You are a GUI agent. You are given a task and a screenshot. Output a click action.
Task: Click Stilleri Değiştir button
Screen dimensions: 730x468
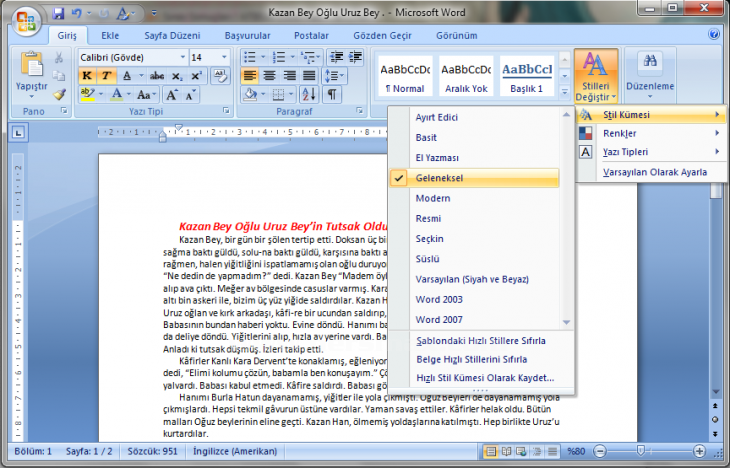[x=596, y=76]
